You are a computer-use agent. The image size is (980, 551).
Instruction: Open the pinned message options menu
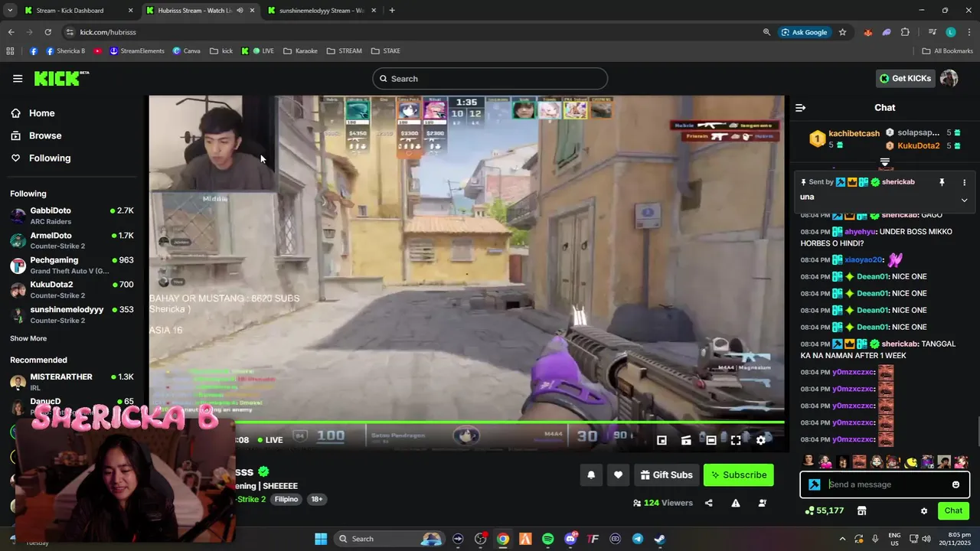pyautogui.click(x=964, y=182)
